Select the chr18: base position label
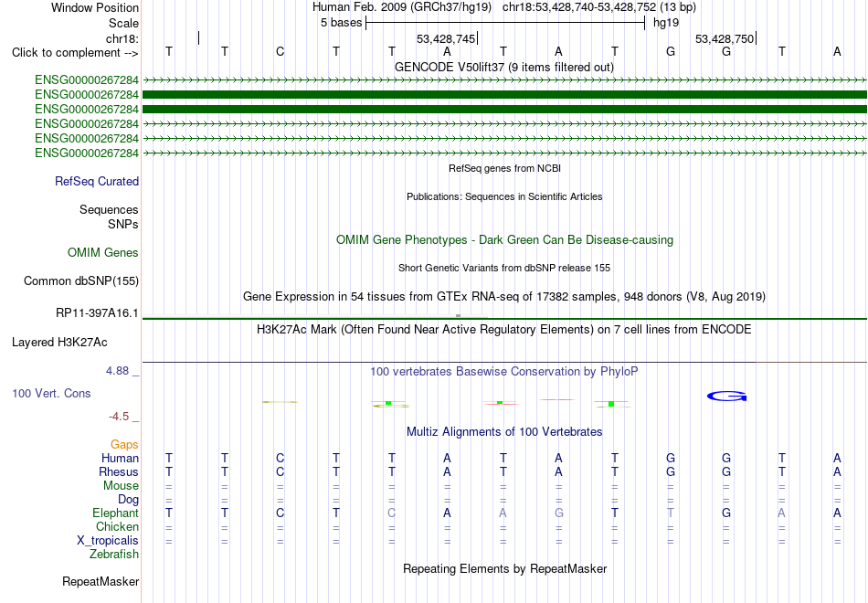868x603 pixels. click(x=122, y=38)
